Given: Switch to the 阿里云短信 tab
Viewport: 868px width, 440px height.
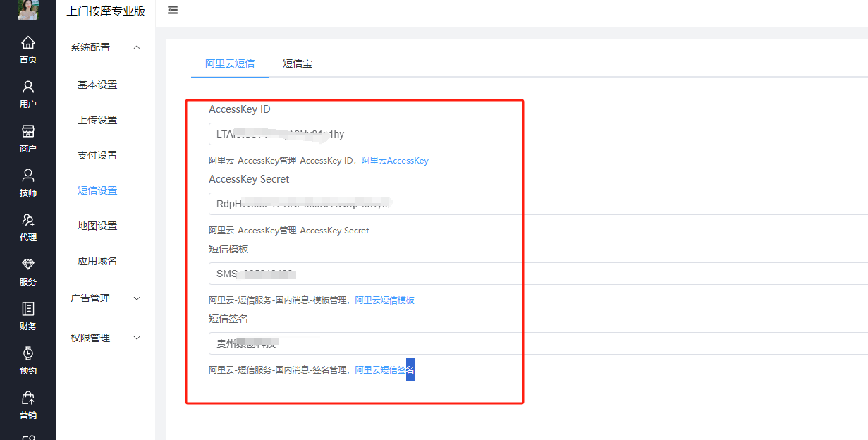Looking at the screenshot, I should [x=230, y=63].
